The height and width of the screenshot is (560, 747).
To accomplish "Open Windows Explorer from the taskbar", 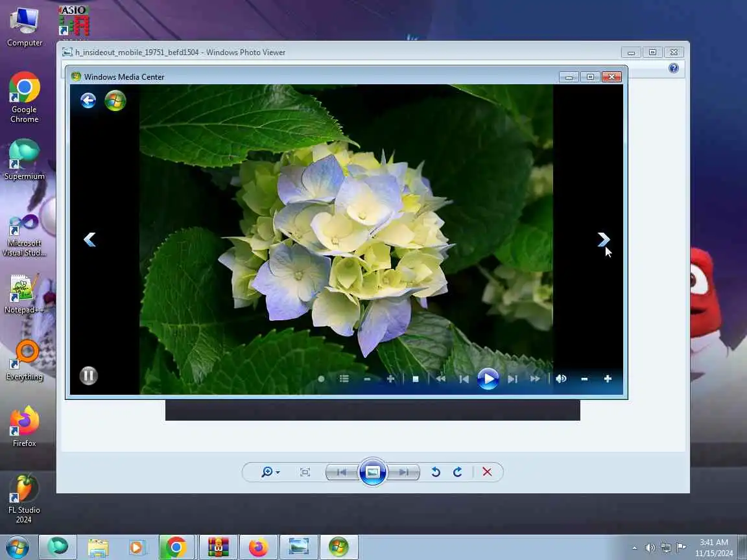I will (x=98, y=547).
